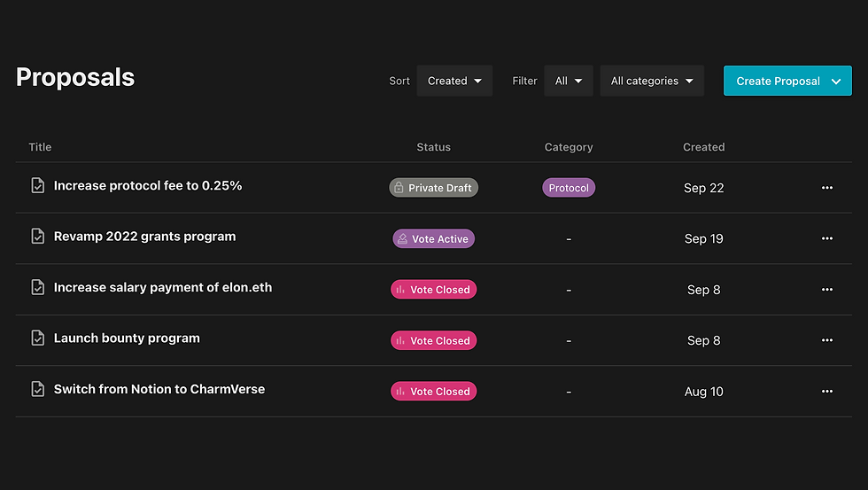Click the Protocol category tag
This screenshot has height=490, width=868.
coord(569,188)
